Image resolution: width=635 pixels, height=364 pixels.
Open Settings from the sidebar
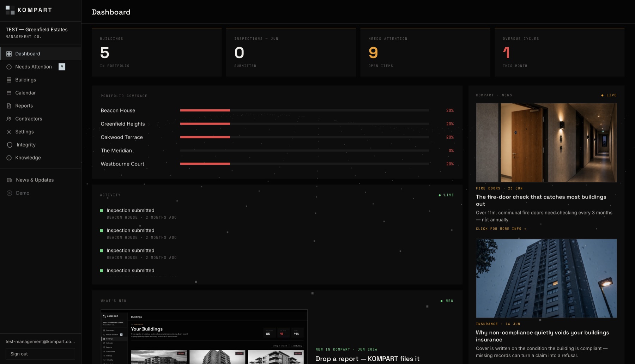(x=41, y=132)
